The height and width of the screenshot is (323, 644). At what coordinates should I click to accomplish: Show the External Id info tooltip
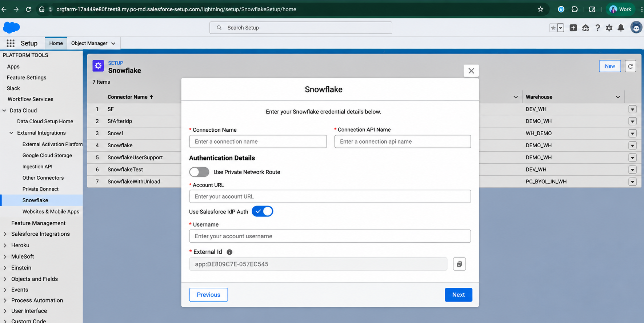[229, 252]
